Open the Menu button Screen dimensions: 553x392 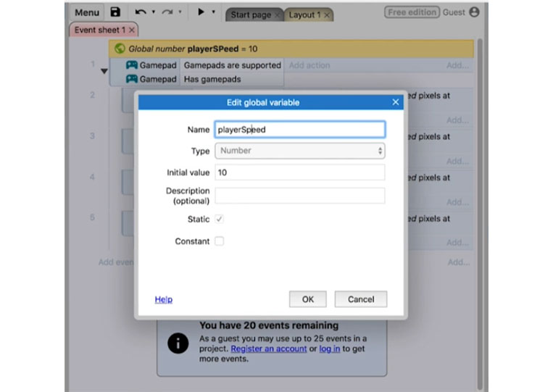87,12
